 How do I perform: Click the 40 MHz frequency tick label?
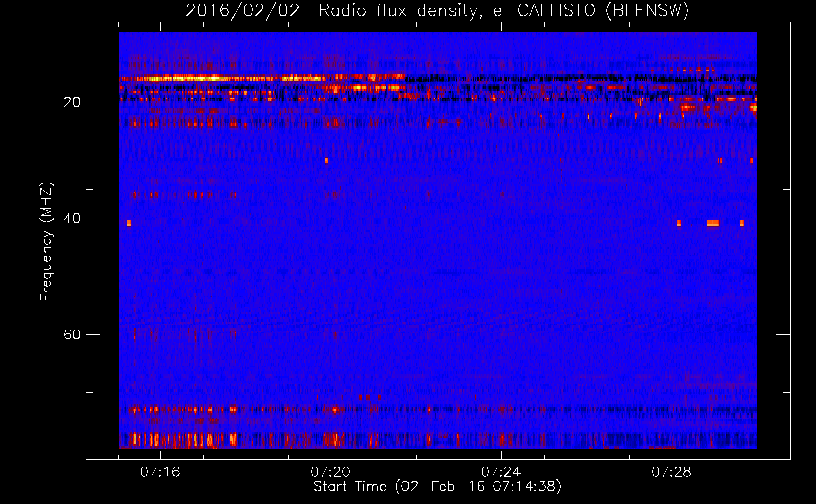pos(72,218)
